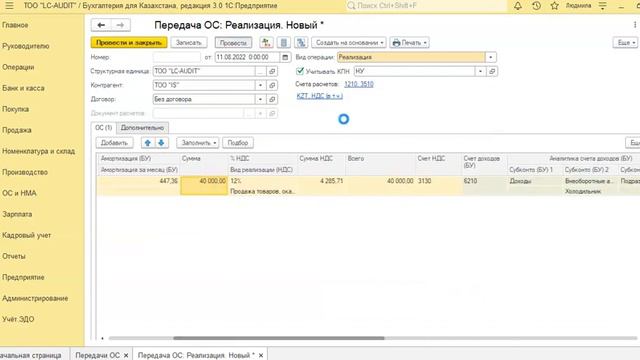Switch to the ОС (1) tab
Image resolution: width=640 pixels, height=360 pixels.
(x=103, y=128)
